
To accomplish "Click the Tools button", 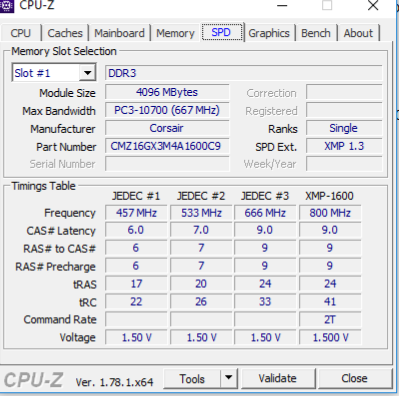I will (x=192, y=378).
